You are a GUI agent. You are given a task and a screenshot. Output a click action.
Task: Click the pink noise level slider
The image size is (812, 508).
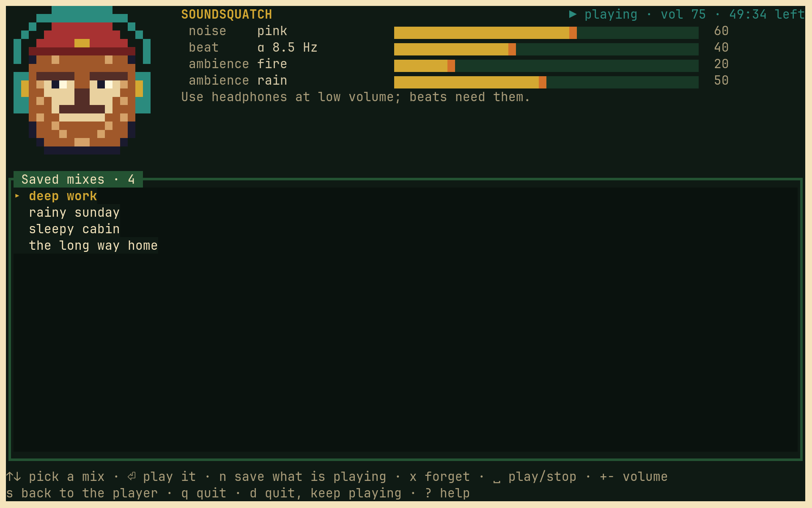click(x=546, y=33)
